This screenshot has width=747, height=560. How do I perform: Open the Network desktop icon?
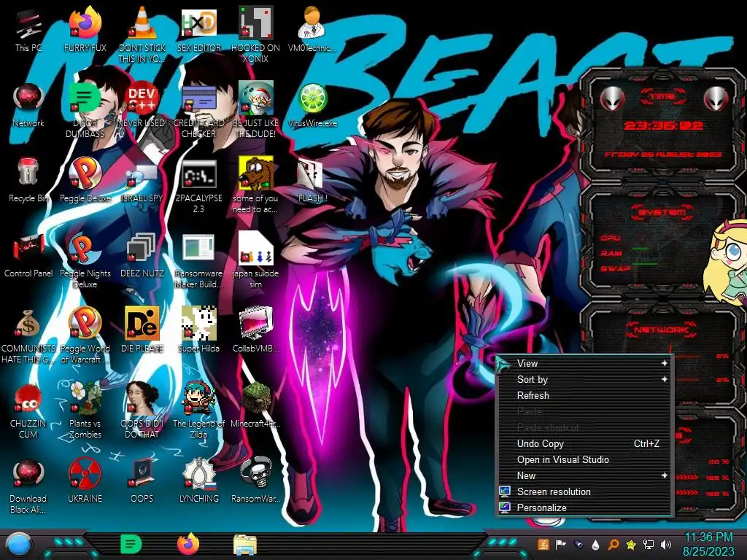(x=28, y=105)
